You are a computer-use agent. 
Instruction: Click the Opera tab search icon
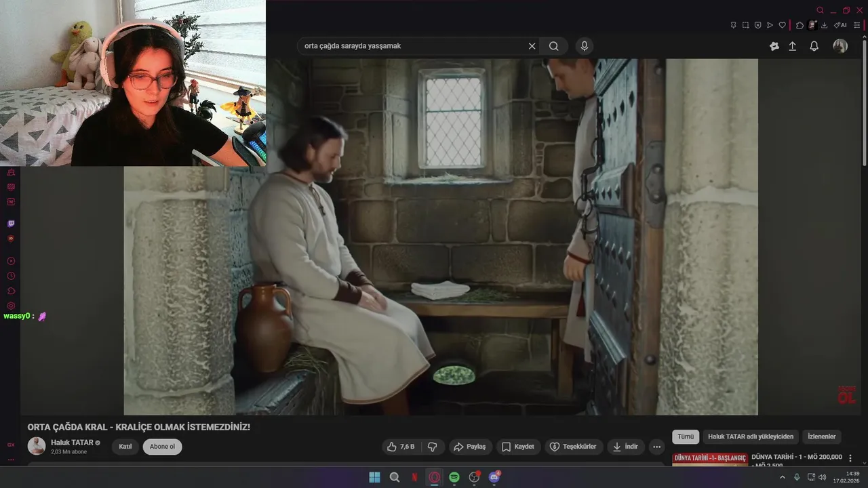820,10
